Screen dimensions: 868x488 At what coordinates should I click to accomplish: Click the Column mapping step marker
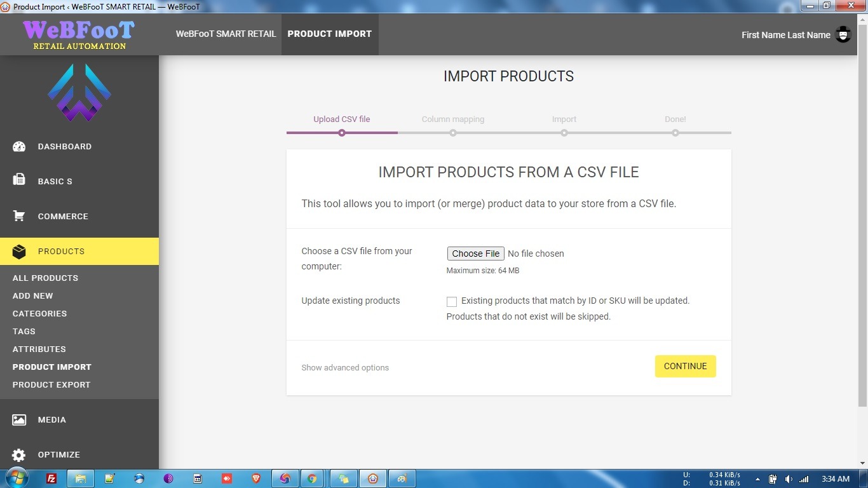click(x=453, y=133)
